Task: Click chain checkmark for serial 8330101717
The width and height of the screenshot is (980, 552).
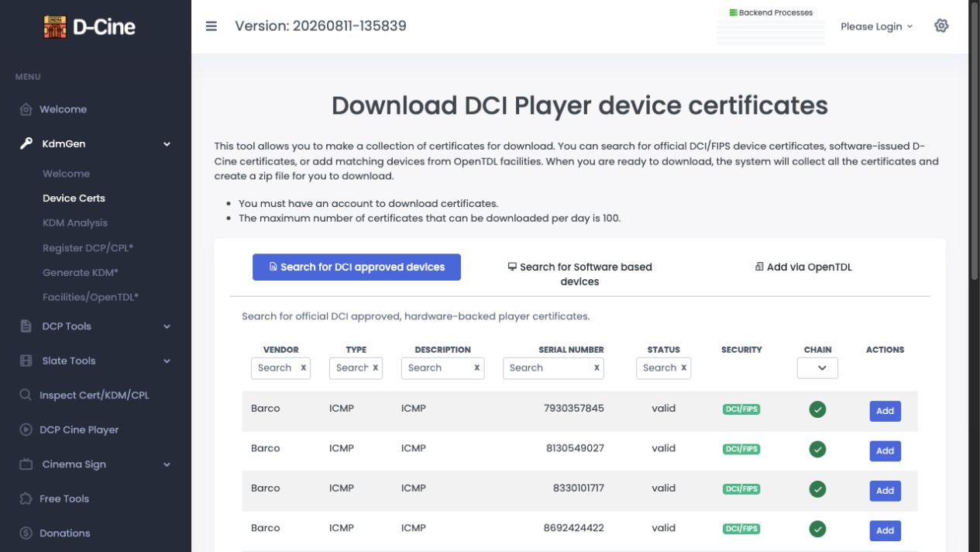Action: 817,489
